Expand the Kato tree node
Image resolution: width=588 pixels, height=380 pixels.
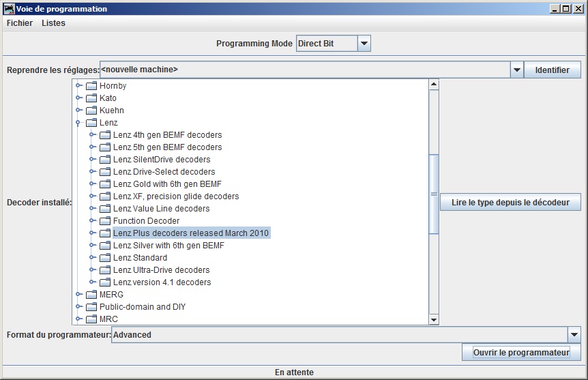78,98
